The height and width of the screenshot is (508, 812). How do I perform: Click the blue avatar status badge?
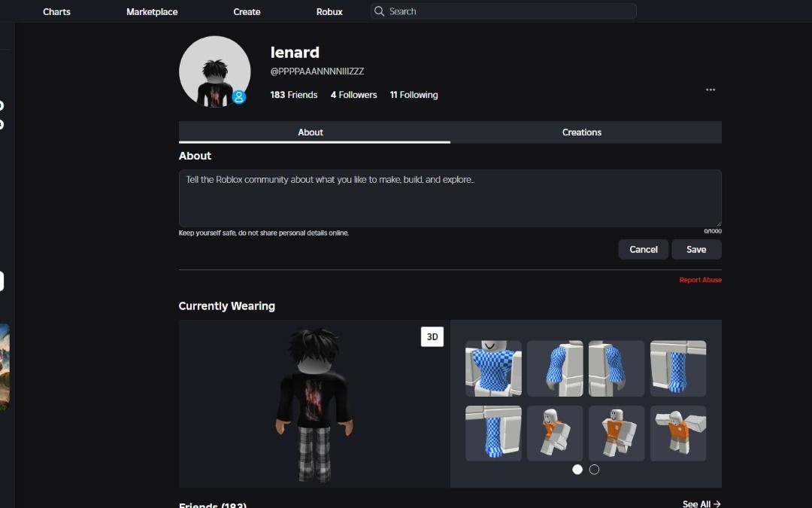(239, 97)
